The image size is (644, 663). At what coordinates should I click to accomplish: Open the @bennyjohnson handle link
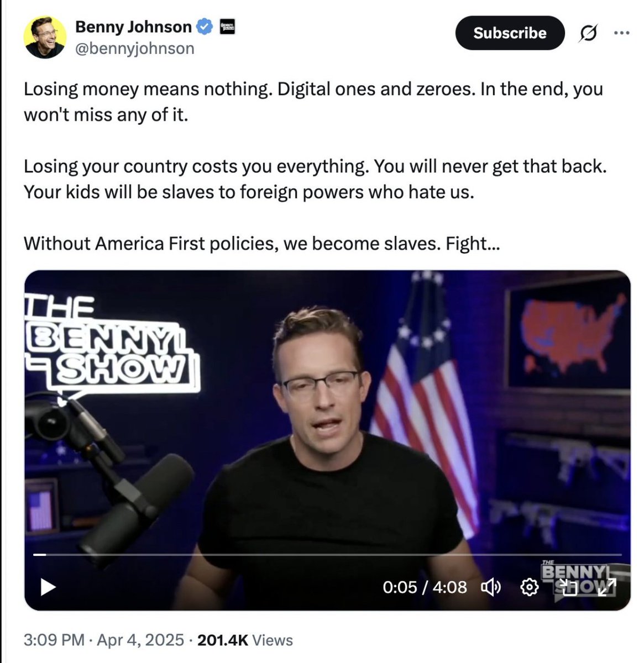[x=134, y=49]
